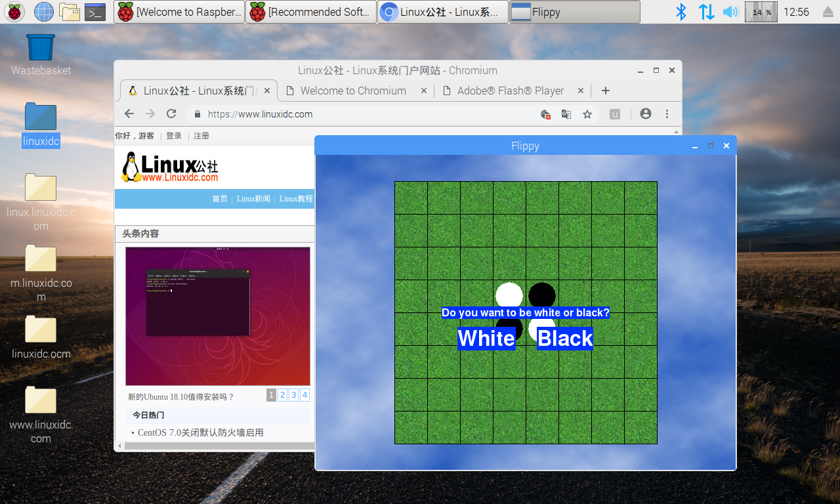The image size is (840, 504).
Task: Switch to the Adobe Flash Player tab
Action: [512, 91]
